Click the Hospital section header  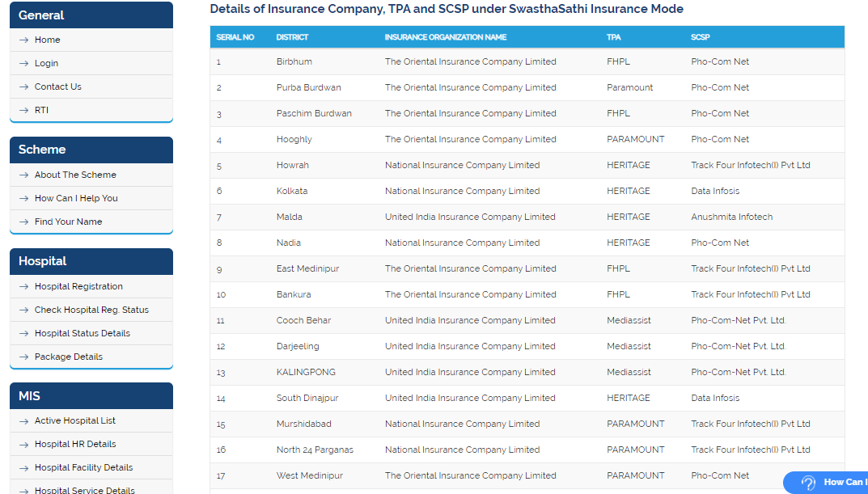click(91, 262)
